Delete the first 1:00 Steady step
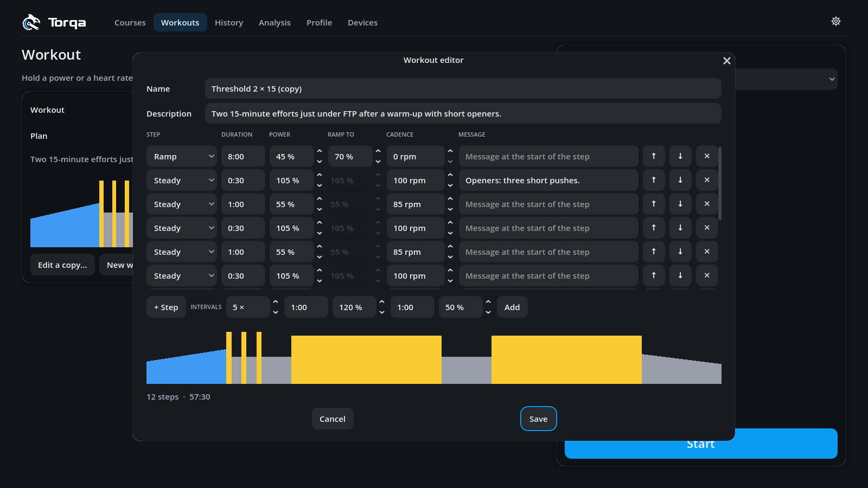The image size is (868, 488). tap(707, 204)
